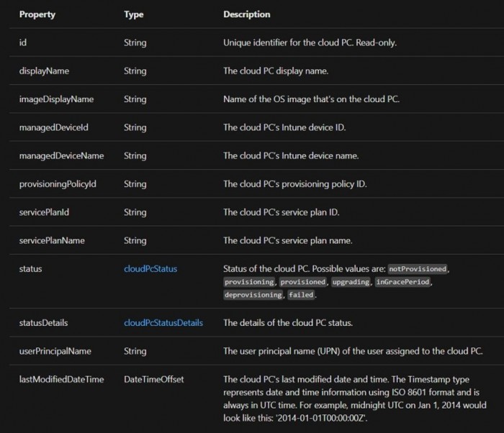The width and height of the screenshot is (504, 433).
Task: Open the cloudPcStatusDetails type link
Action: (x=163, y=323)
